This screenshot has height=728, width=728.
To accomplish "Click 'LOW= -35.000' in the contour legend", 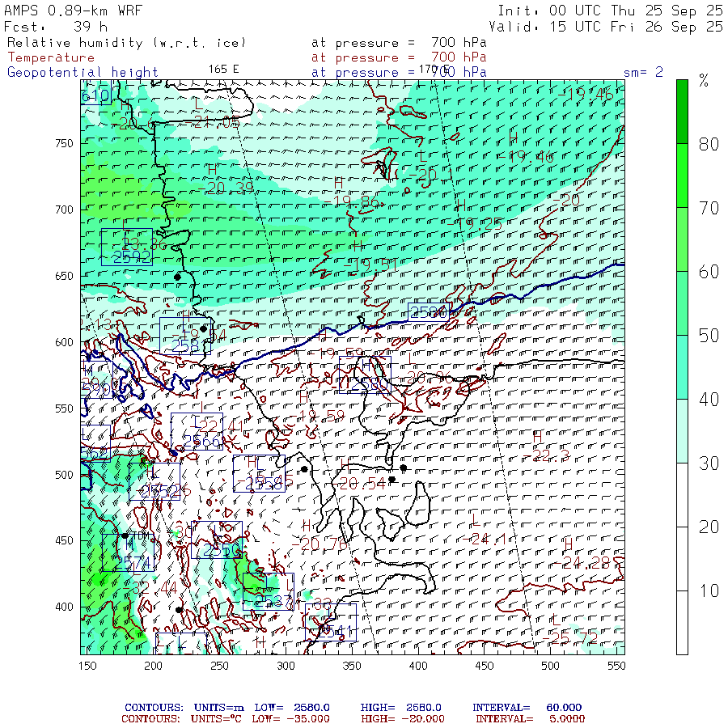I will coord(291,719).
